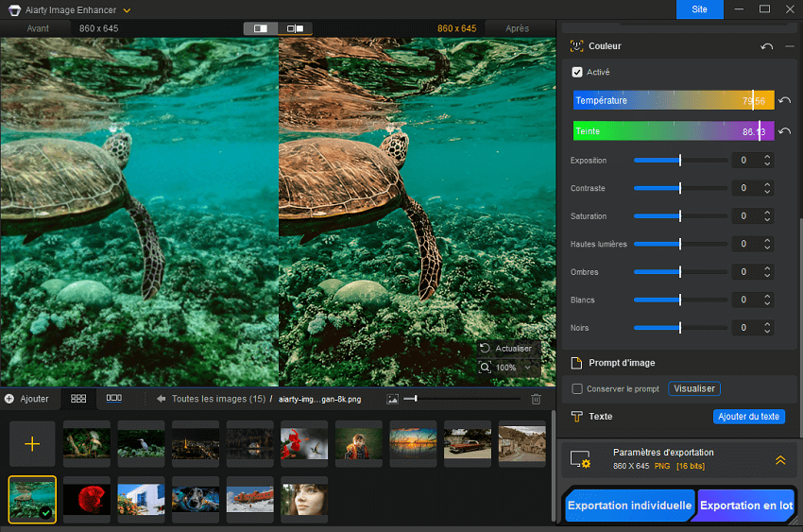Reset the Couleur section with the undo arrow
This screenshot has height=532, width=803.
pos(766,46)
